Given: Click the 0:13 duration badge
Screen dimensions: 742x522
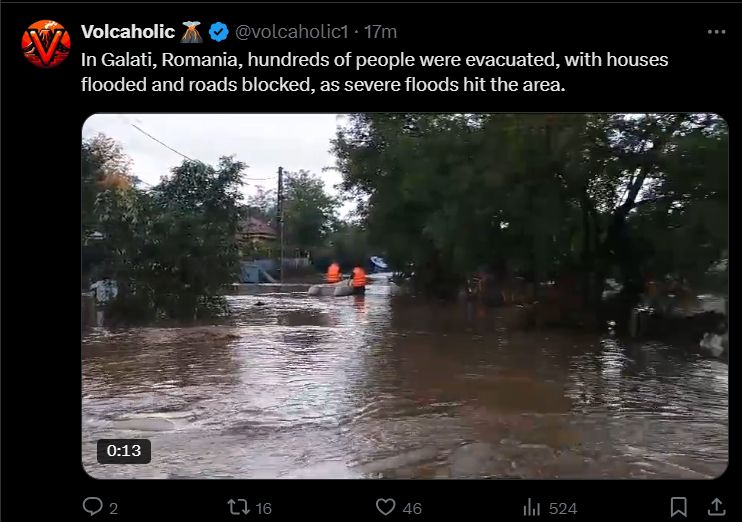Looking at the screenshot, I should click(124, 451).
